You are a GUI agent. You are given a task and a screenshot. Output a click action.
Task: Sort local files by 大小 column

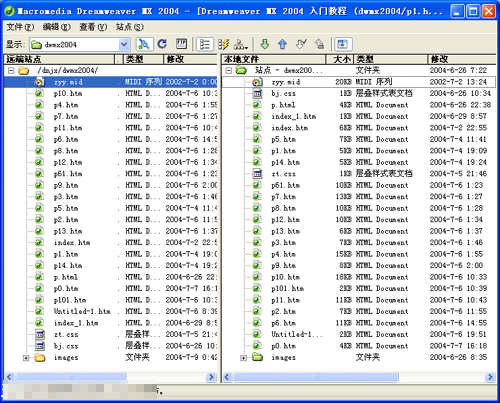(340, 59)
